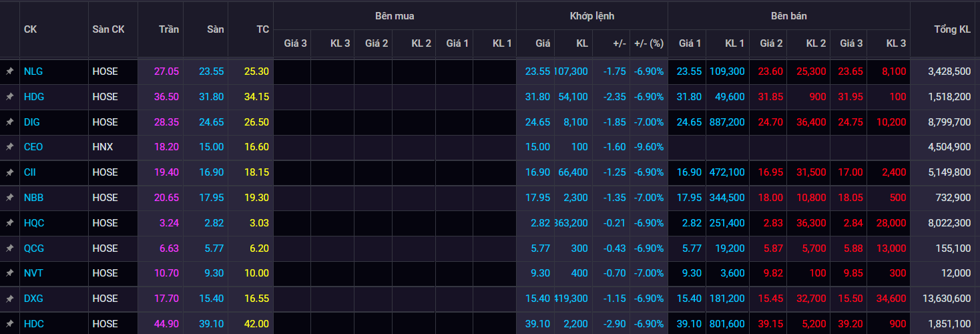Image resolution: width=980 pixels, height=334 pixels.
Task: Click the TC reference price header
Action: [x=262, y=29]
